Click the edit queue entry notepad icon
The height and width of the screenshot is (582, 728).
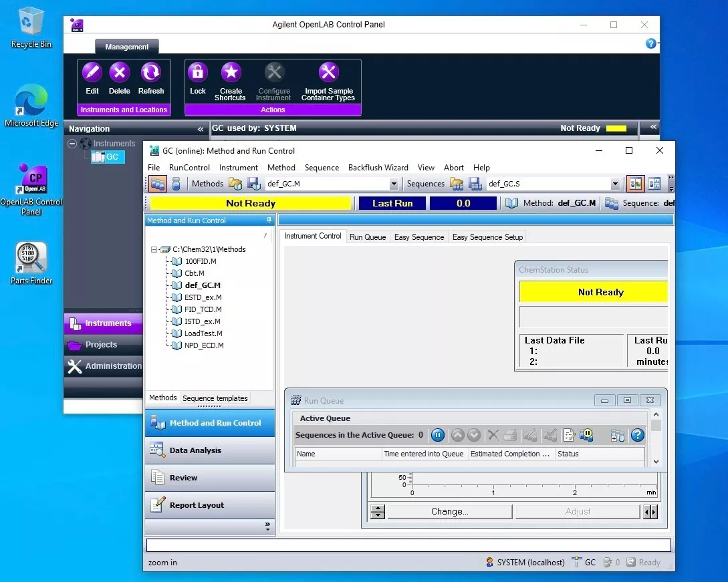click(x=569, y=435)
